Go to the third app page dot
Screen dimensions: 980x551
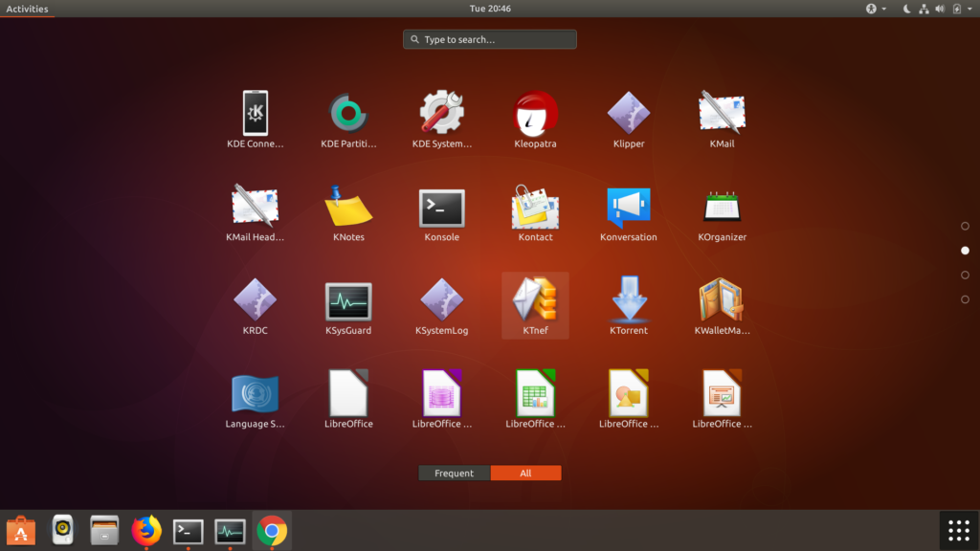coord(965,275)
